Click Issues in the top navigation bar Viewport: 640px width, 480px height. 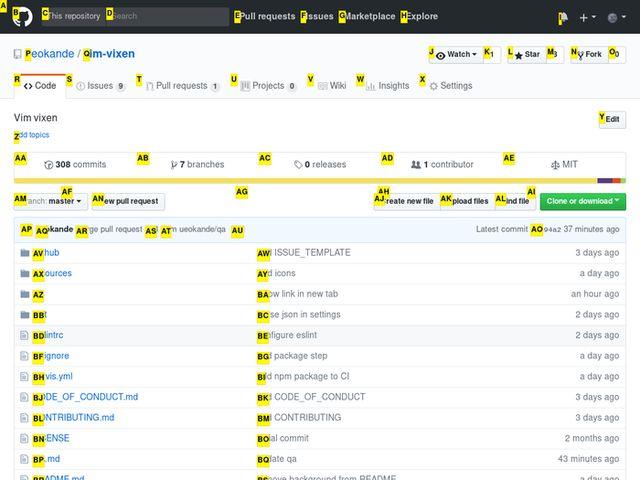coord(317,16)
